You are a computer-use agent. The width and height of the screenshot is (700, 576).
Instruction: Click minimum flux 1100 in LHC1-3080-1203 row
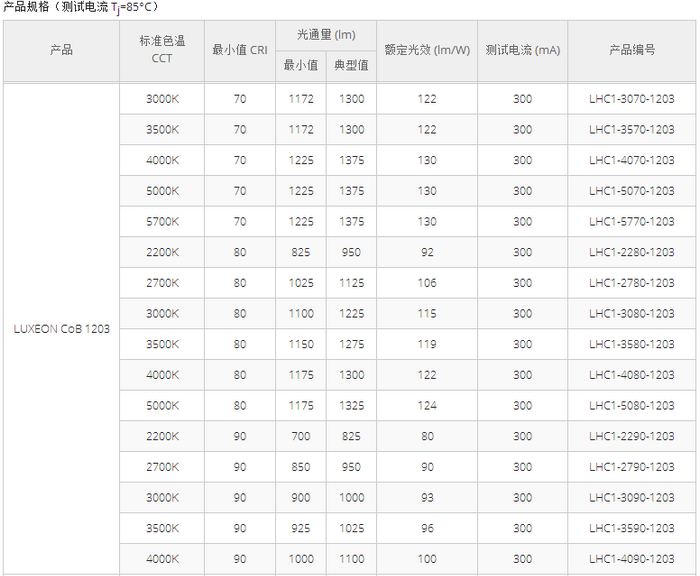click(301, 313)
